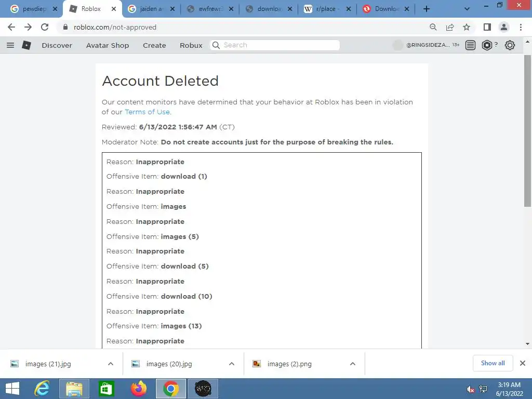Image resolution: width=532 pixels, height=399 pixels.
Task: Click the muted volume tray icon
Action: tap(470, 389)
